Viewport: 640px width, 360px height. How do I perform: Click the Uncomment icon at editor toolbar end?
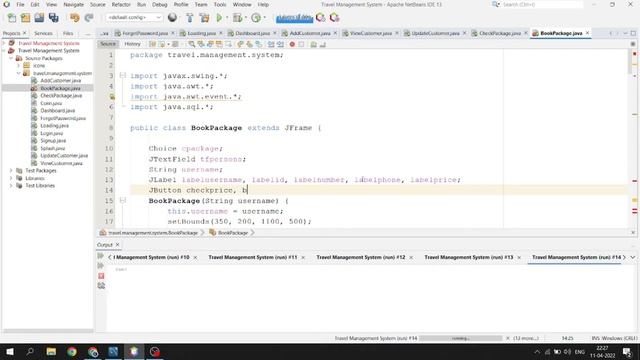click(323, 44)
